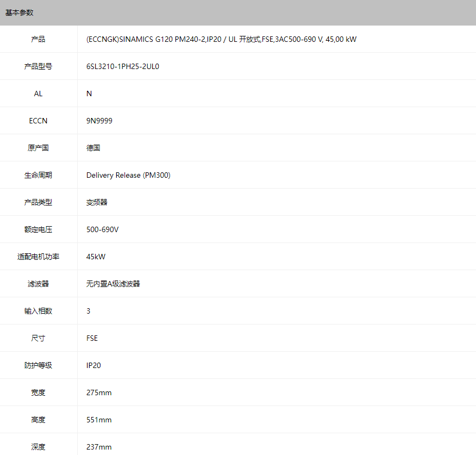Screen dimensions: 476x455
Task: Select the motor power value 45kW
Action: click(x=96, y=257)
